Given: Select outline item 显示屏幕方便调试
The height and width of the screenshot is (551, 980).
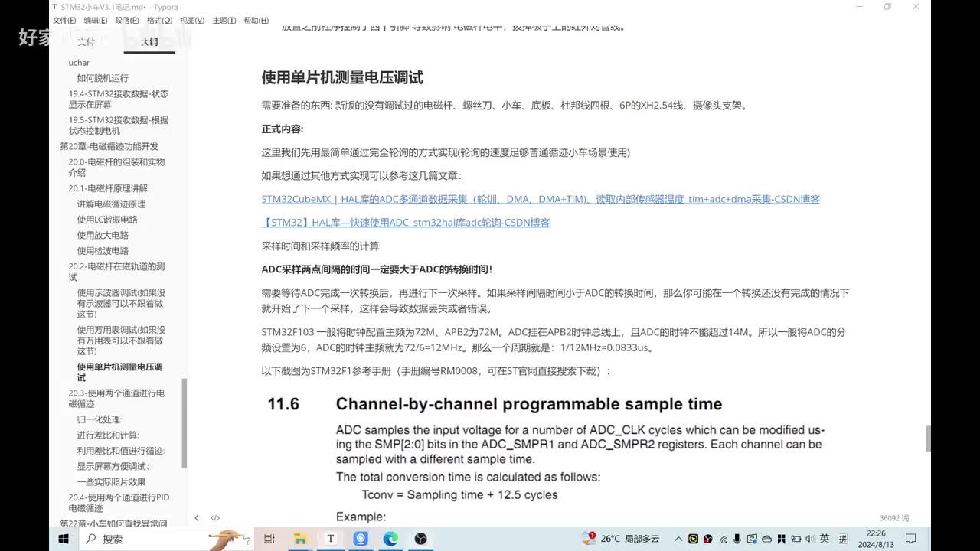Looking at the screenshot, I should (x=113, y=466).
